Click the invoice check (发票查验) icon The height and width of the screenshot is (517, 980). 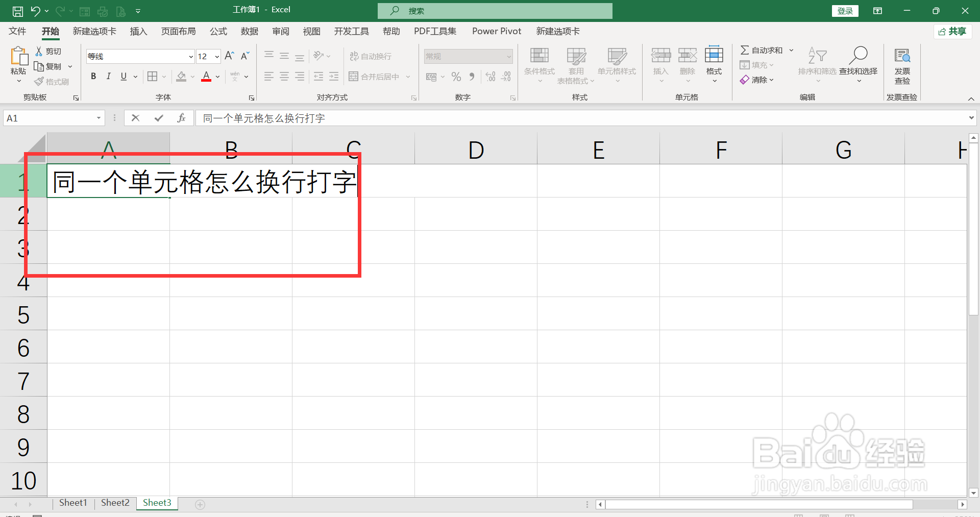coord(902,55)
